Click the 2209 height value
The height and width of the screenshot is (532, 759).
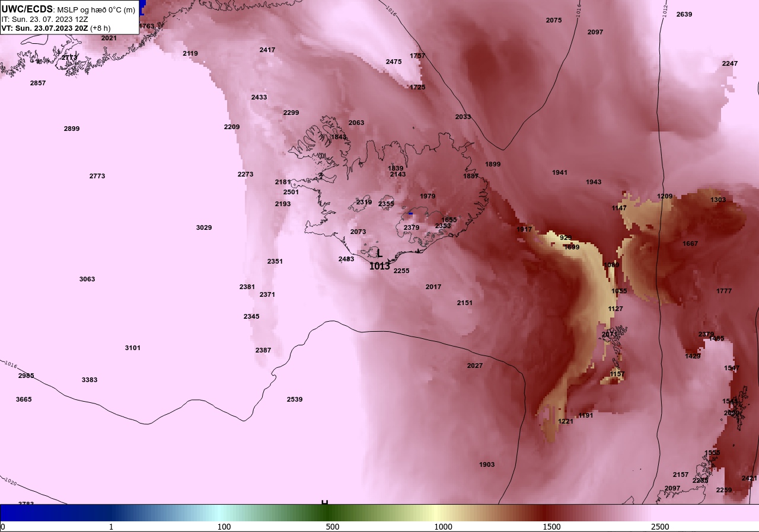pyautogui.click(x=232, y=127)
